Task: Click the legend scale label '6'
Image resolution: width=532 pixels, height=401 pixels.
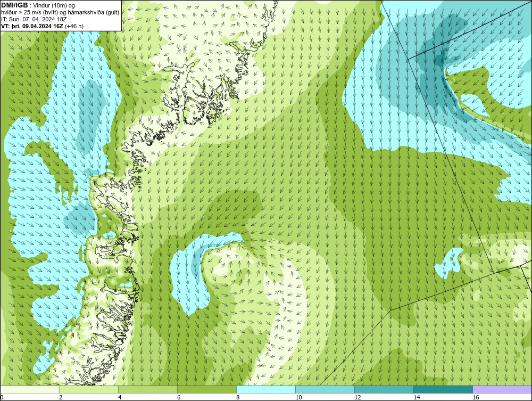Action: pyautogui.click(x=178, y=397)
